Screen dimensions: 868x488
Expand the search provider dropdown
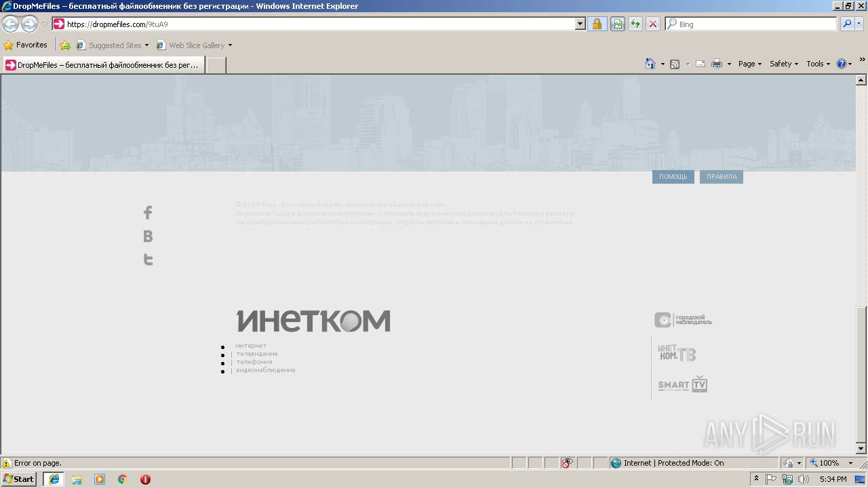click(x=860, y=24)
